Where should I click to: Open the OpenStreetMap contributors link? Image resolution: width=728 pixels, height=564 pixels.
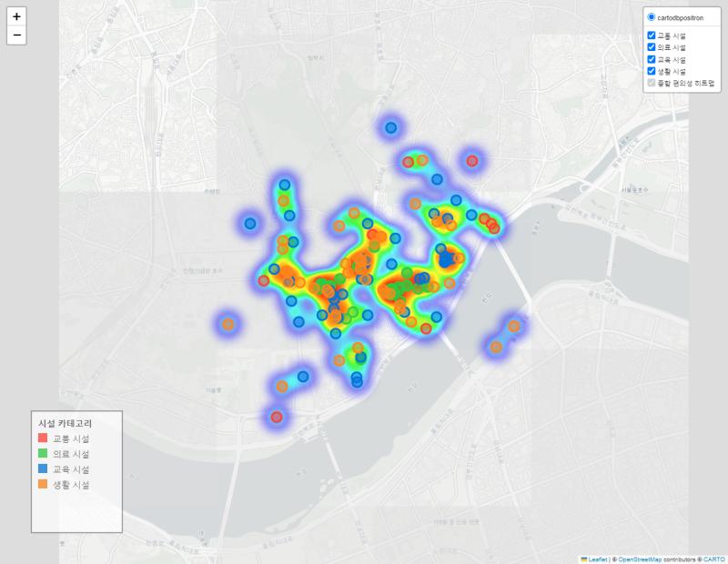(640, 559)
